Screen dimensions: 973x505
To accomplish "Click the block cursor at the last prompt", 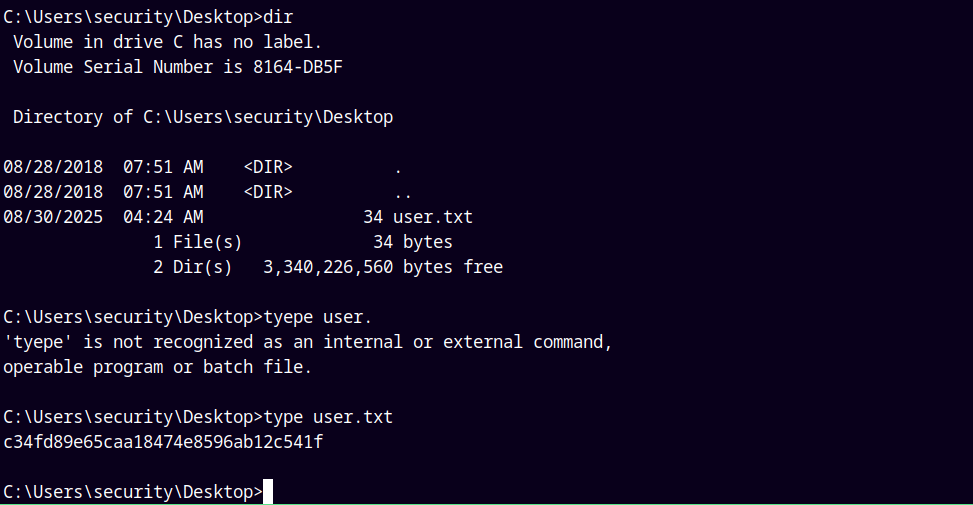I will pos(268,492).
